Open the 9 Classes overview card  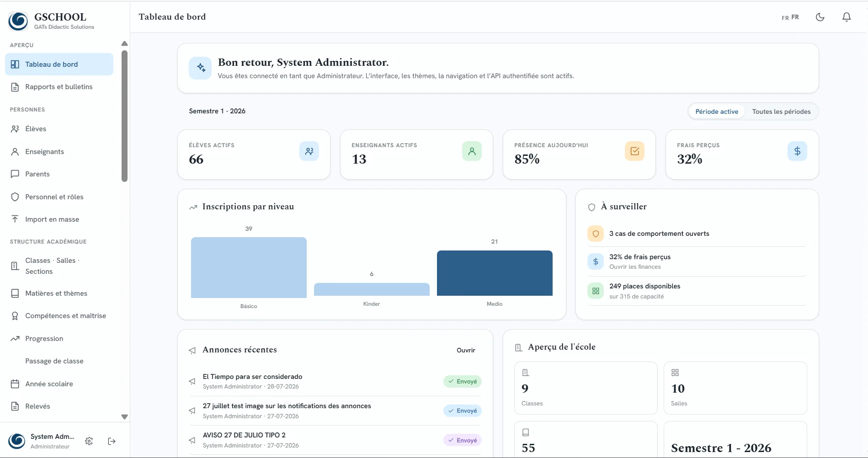click(586, 388)
